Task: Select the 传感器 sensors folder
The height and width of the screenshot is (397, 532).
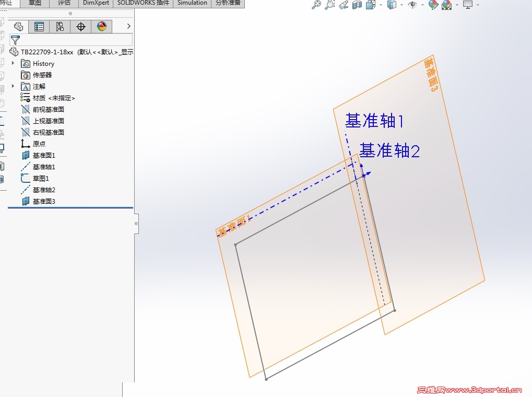Action: click(x=42, y=75)
